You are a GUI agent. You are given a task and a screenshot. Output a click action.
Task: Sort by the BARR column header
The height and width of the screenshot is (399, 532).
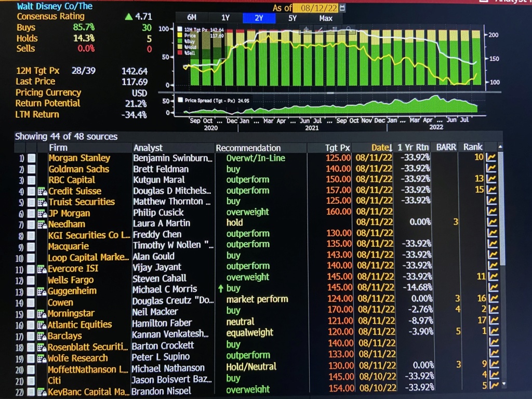[x=446, y=147]
